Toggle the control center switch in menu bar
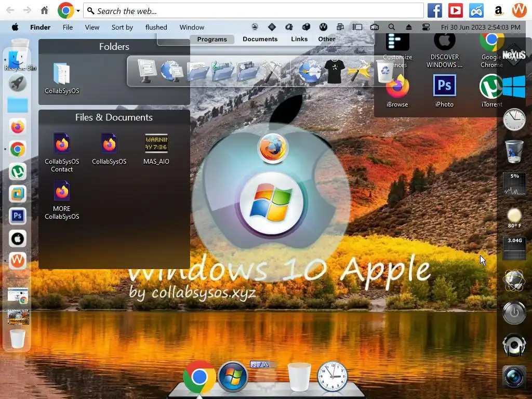Image resolution: width=532 pixels, height=399 pixels. [x=426, y=27]
